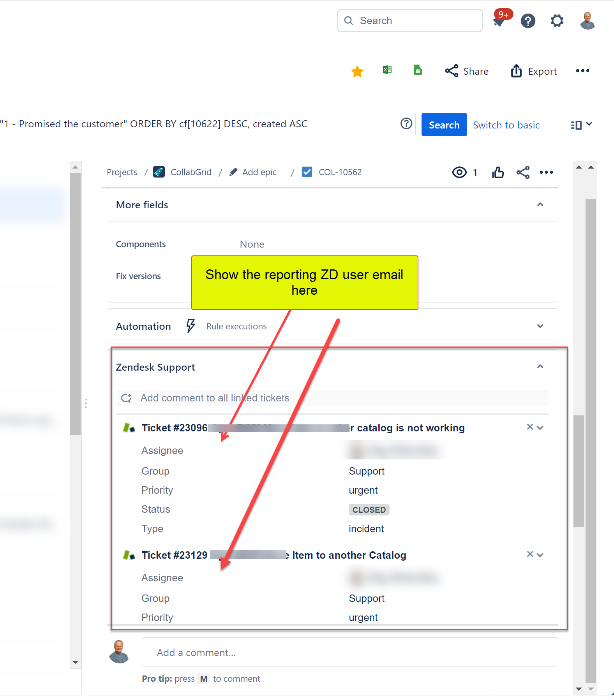Share issue COL-10562
Viewport: 614px width, 700px height.
tap(523, 172)
